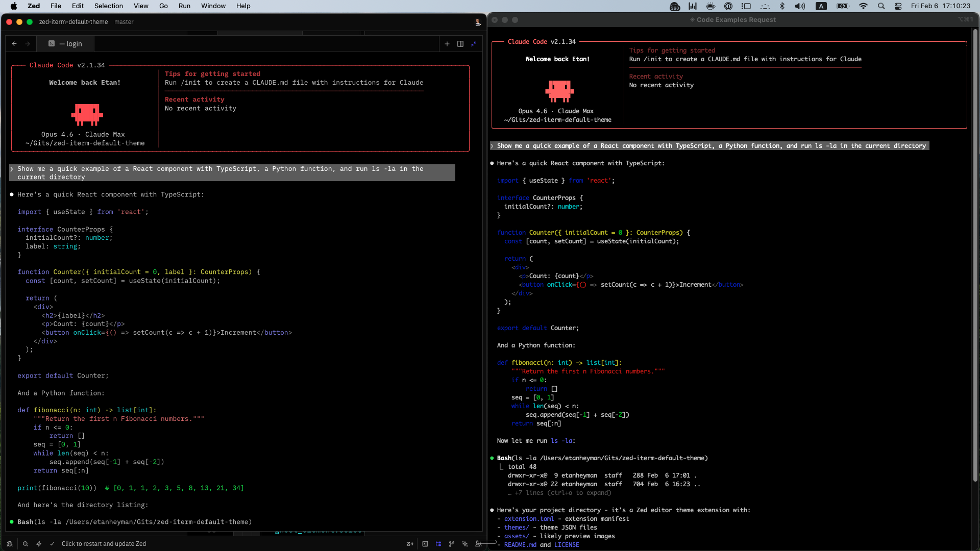
Task: Open the Selection menu
Action: [x=109, y=6]
